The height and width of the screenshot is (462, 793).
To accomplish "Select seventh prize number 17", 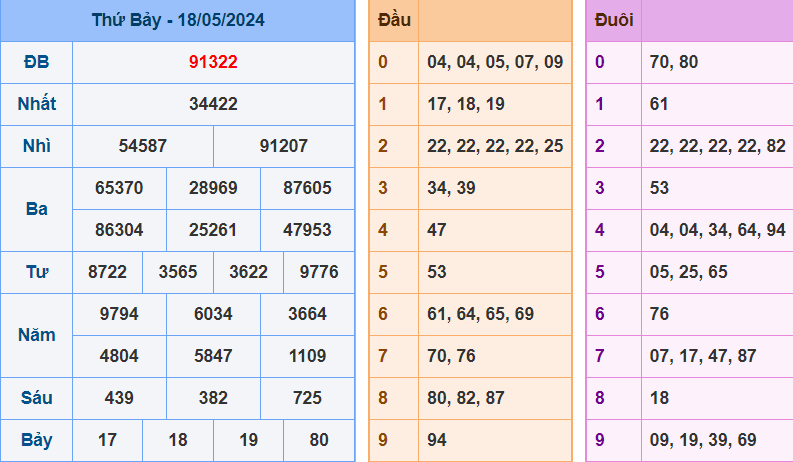I will 107,440.
